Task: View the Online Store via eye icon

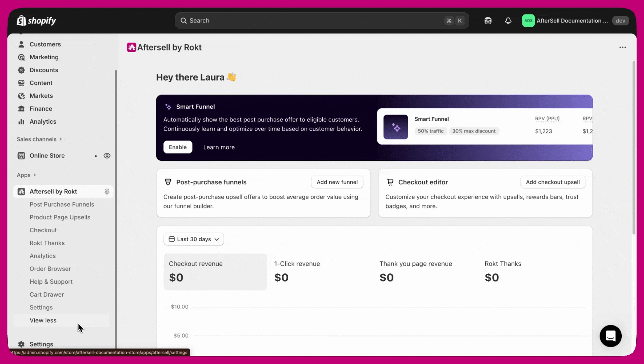Action: pyautogui.click(x=107, y=155)
